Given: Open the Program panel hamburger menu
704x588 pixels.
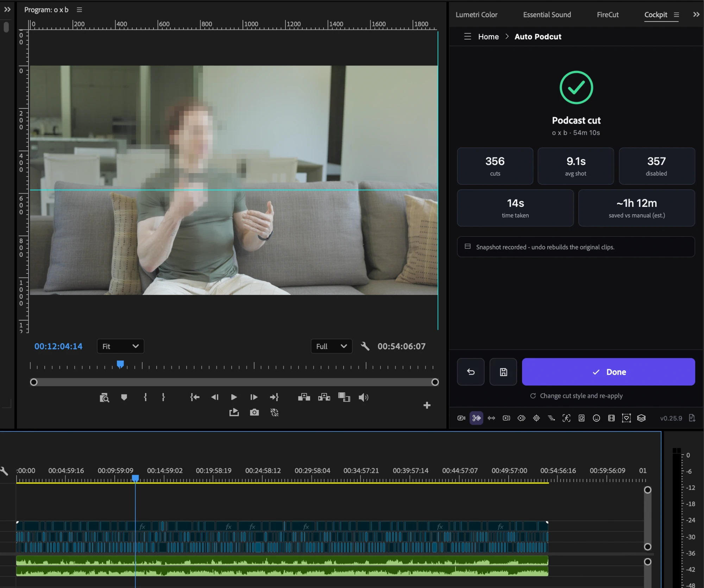Looking at the screenshot, I should tap(80, 10).
